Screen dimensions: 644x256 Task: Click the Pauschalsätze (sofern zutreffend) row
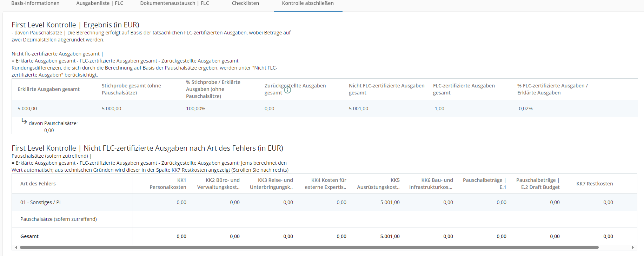pos(59,219)
